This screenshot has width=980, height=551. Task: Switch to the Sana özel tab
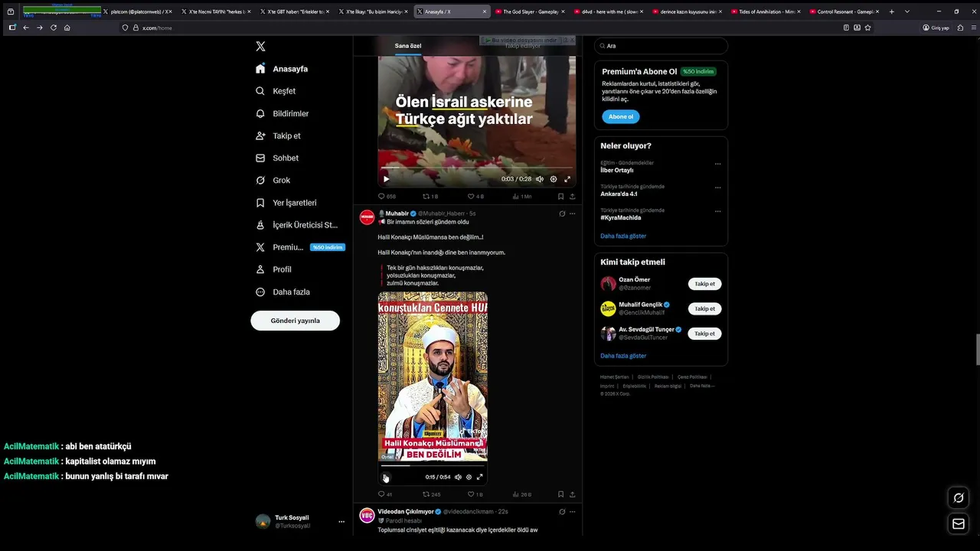coord(408,46)
